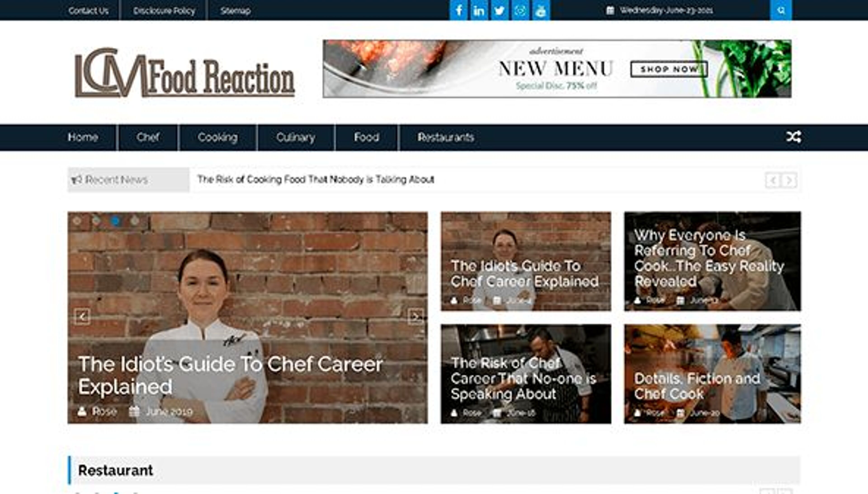
Task: Click the shuffle random post icon
Action: click(793, 137)
